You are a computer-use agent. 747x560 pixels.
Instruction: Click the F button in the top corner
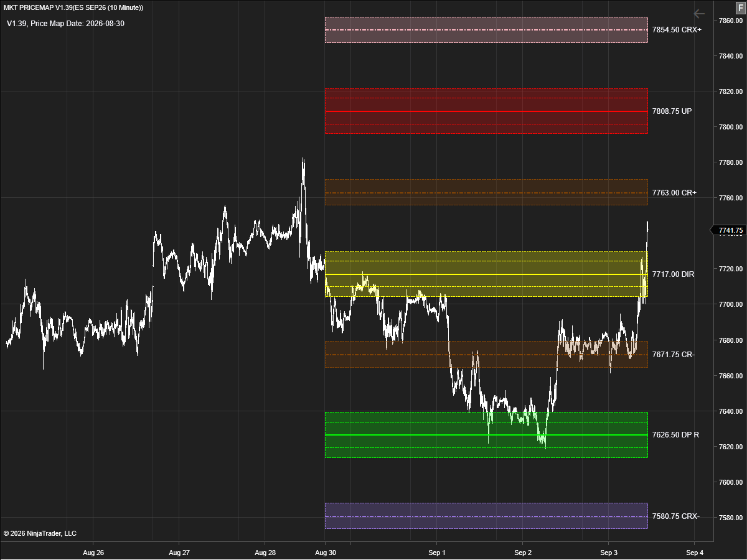click(x=740, y=7)
